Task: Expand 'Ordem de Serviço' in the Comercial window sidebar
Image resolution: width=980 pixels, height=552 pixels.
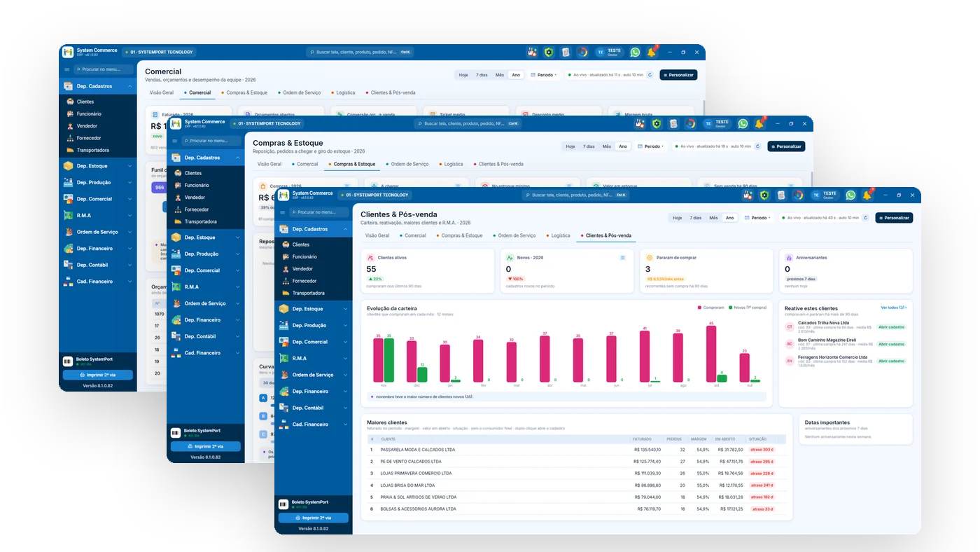Action: tap(97, 232)
